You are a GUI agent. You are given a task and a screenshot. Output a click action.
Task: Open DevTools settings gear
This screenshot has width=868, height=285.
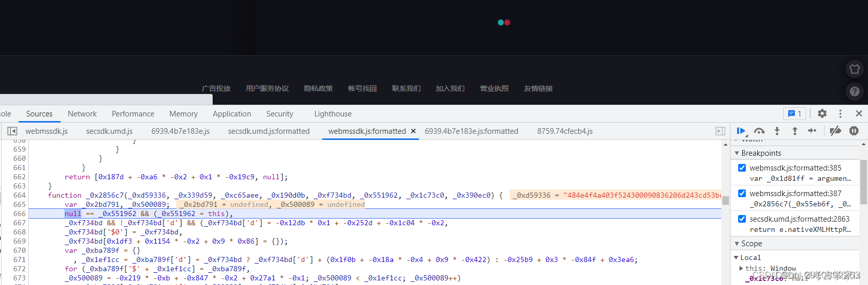pos(822,113)
